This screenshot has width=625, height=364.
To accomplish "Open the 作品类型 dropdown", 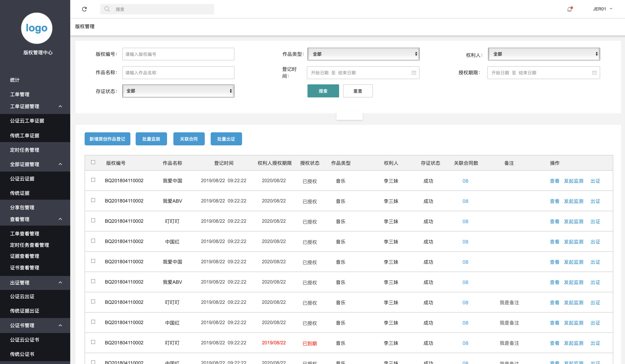I will (x=363, y=54).
